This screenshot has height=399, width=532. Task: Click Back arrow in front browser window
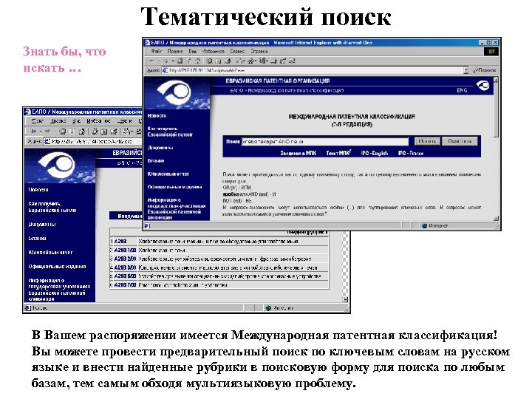[x=151, y=61]
